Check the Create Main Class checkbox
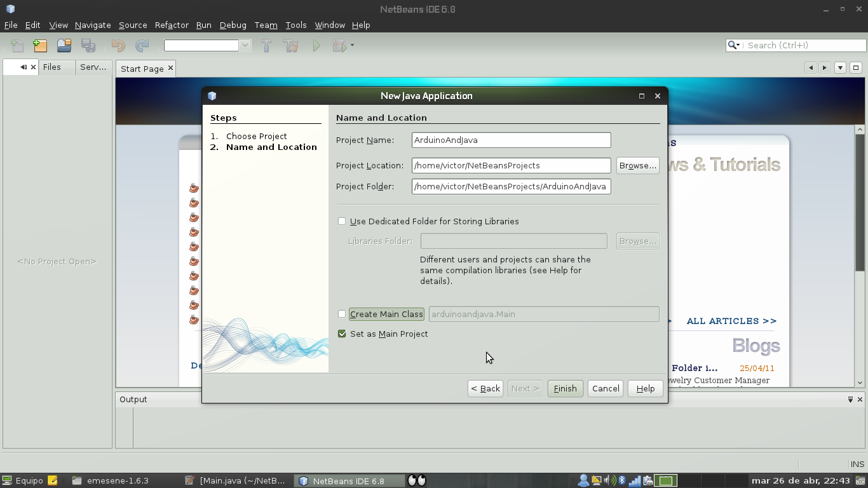868x488 pixels. point(342,314)
